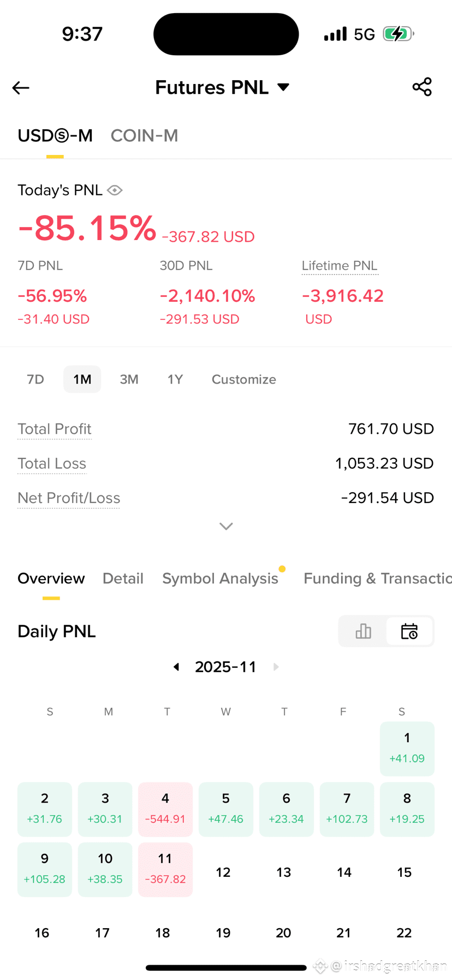
Task: Expand the profit/loss details chevron
Action: point(226,526)
